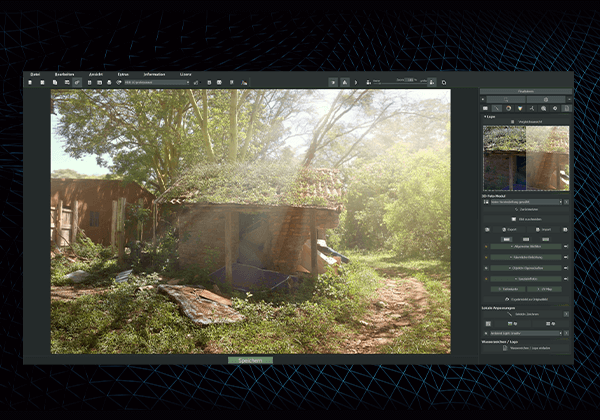Open the dropdown under 3D Foto Modul
The width and height of the screenshot is (600, 420).
(x=525, y=201)
